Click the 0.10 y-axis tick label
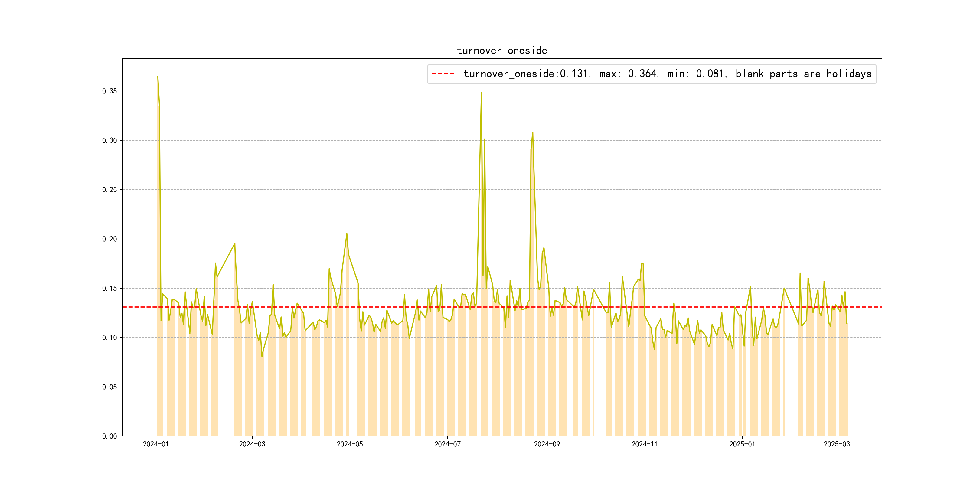 (109, 338)
